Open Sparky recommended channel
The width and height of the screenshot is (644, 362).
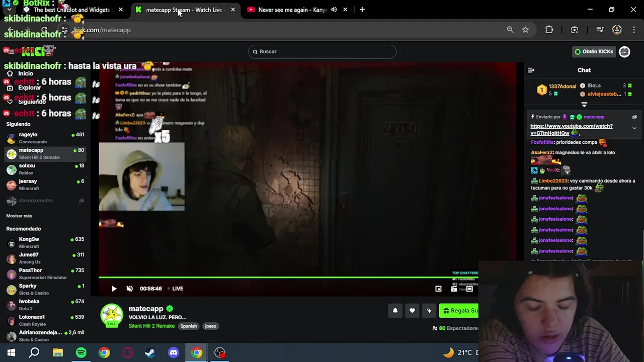click(x=45, y=289)
